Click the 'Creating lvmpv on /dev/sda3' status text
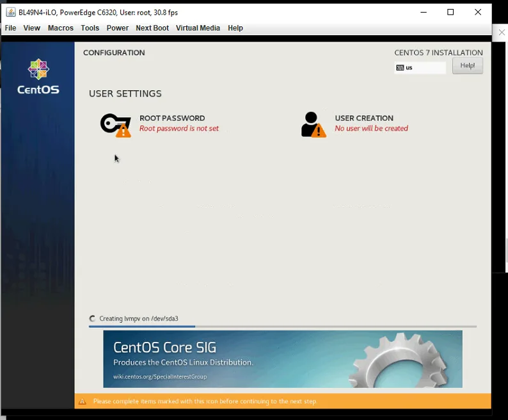Viewport: 508px width, 420px height. coord(139,319)
